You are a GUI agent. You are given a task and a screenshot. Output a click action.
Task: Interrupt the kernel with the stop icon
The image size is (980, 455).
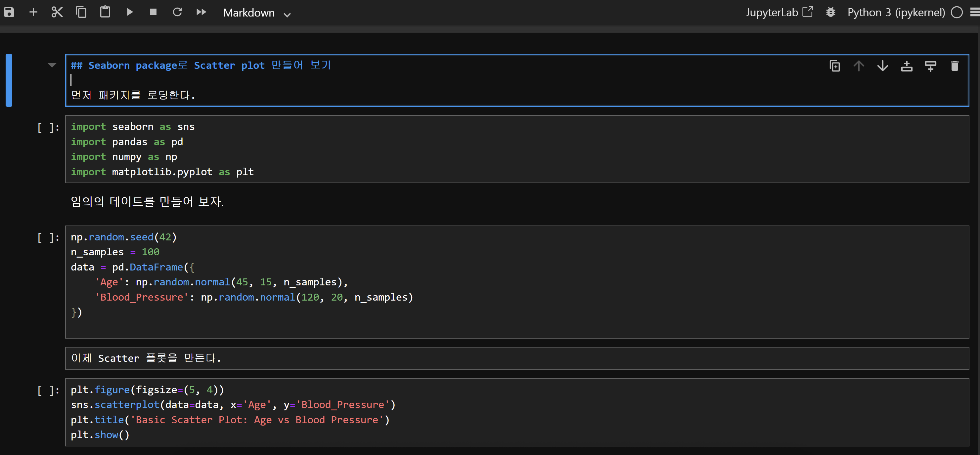tap(153, 12)
